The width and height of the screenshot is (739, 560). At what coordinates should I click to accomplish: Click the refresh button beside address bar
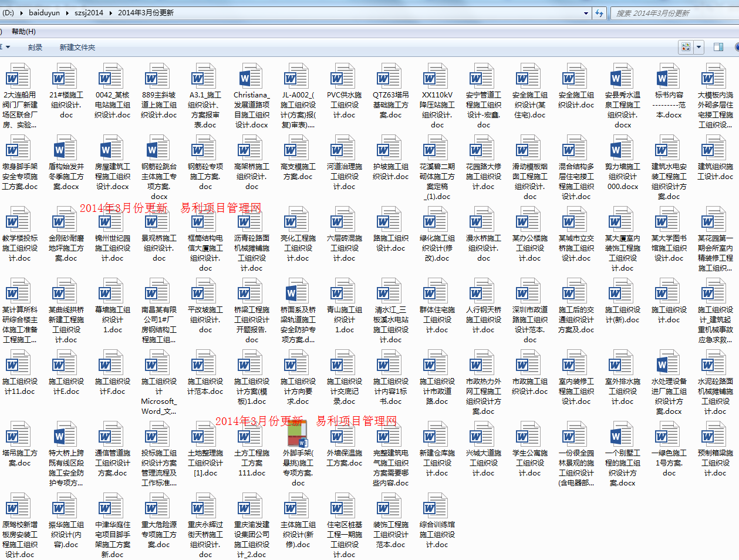[x=599, y=13]
